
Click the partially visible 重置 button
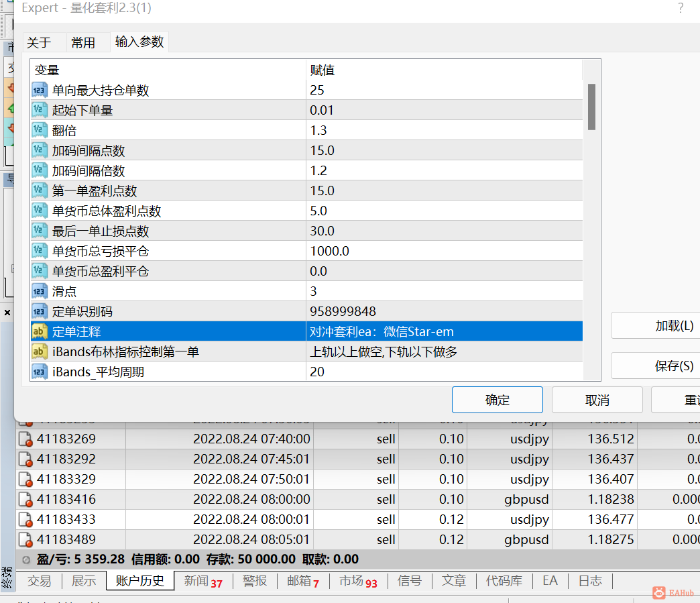[x=676, y=400]
